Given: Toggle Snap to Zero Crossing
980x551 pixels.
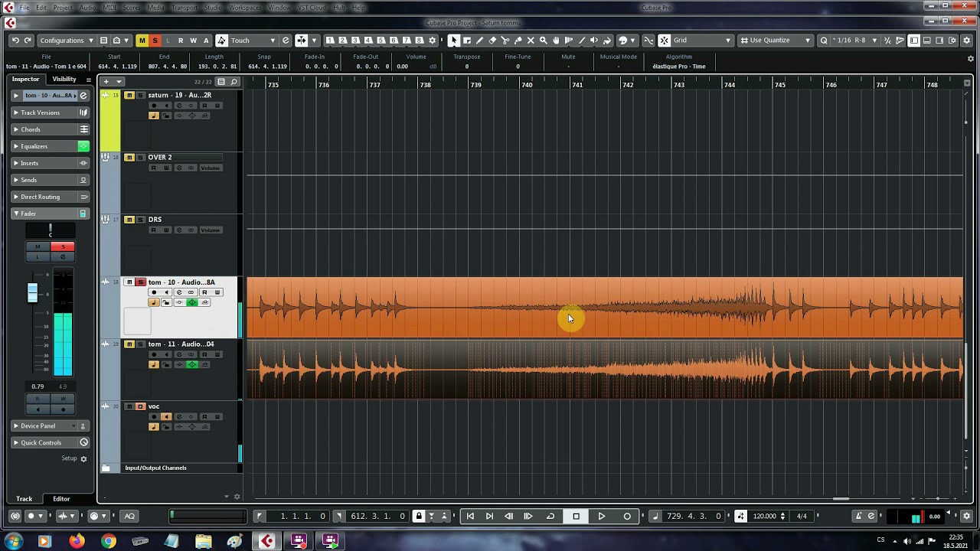Looking at the screenshot, I should (648, 40).
